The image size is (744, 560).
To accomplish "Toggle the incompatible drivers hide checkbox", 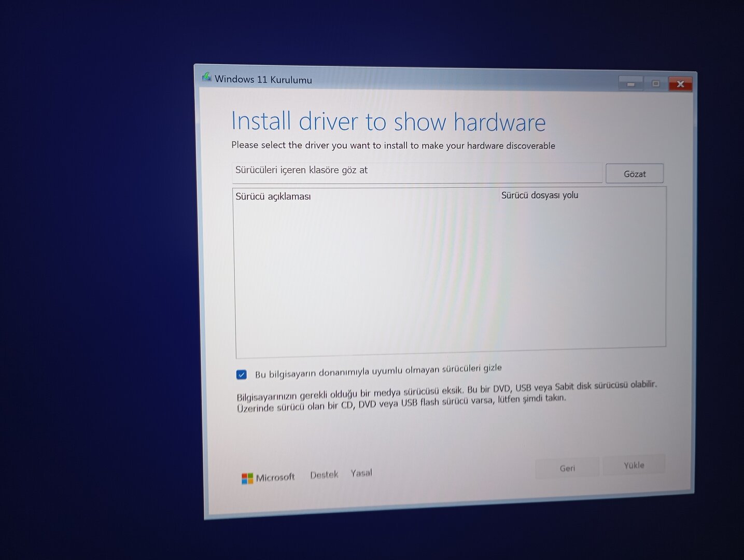I will [242, 374].
